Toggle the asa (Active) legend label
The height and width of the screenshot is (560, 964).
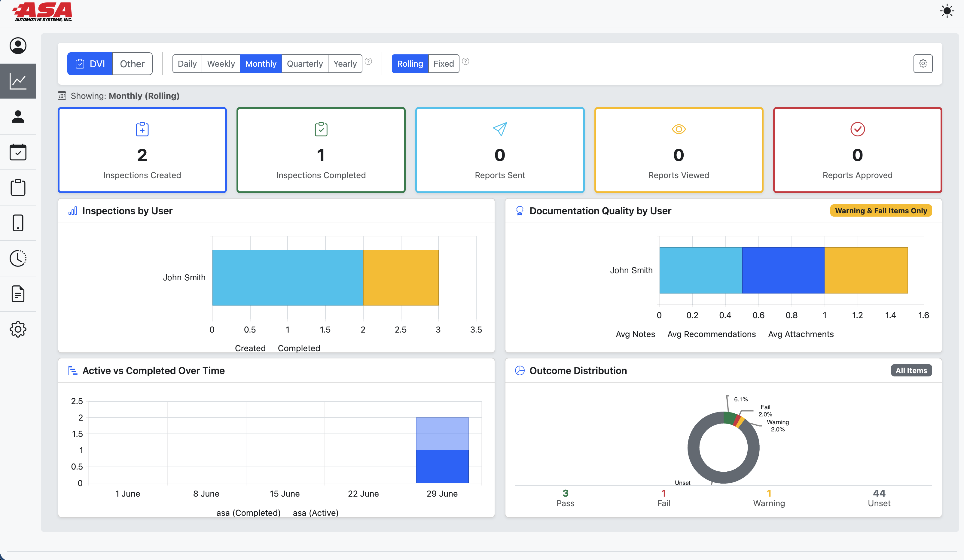(x=316, y=513)
